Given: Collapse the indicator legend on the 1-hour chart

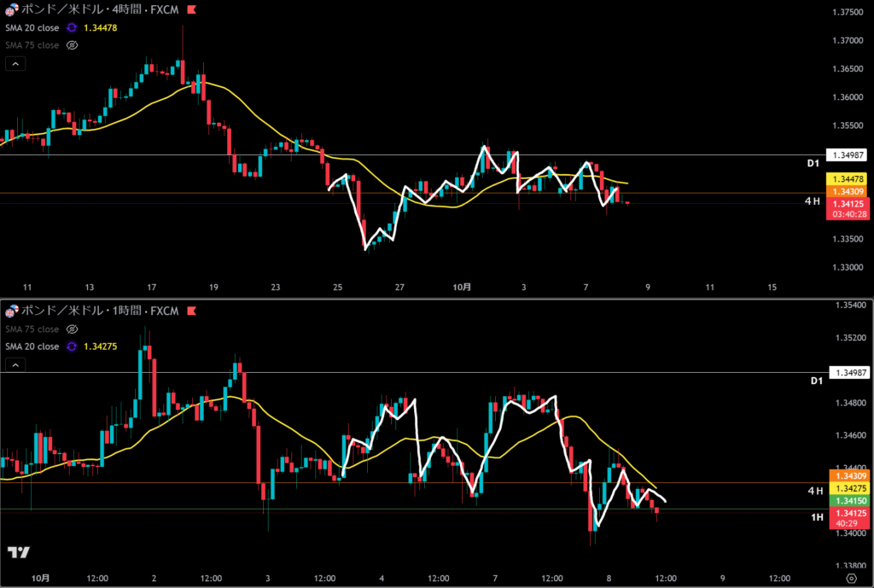Looking at the screenshot, I should (15, 364).
